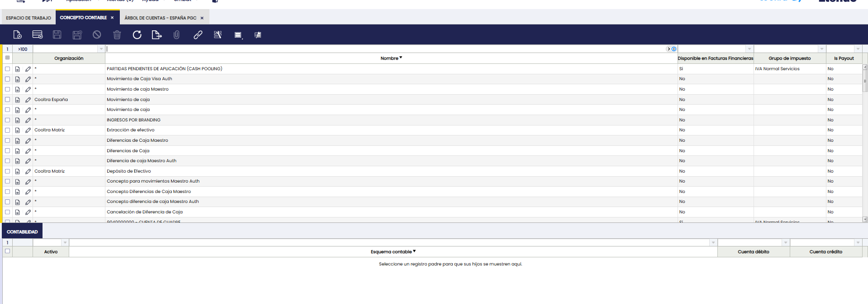
Task: Click the wrench customize icon in toolbar
Action: pos(218,35)
